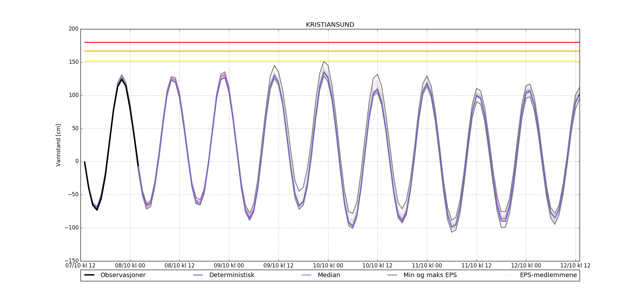
Task: Select the 10/10 kl 00 time tick label
Action: 328,266
